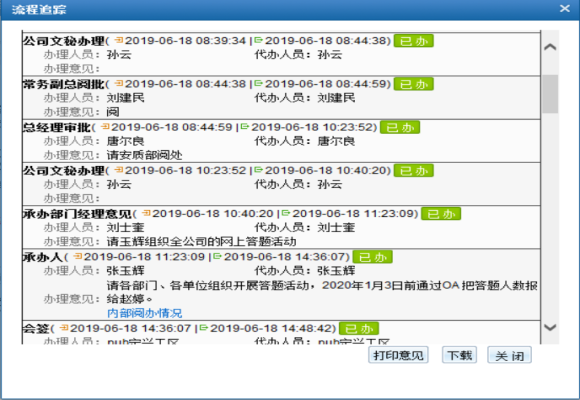
Task: Click the 流程追踪 dialog title
Action: (39, 9)
